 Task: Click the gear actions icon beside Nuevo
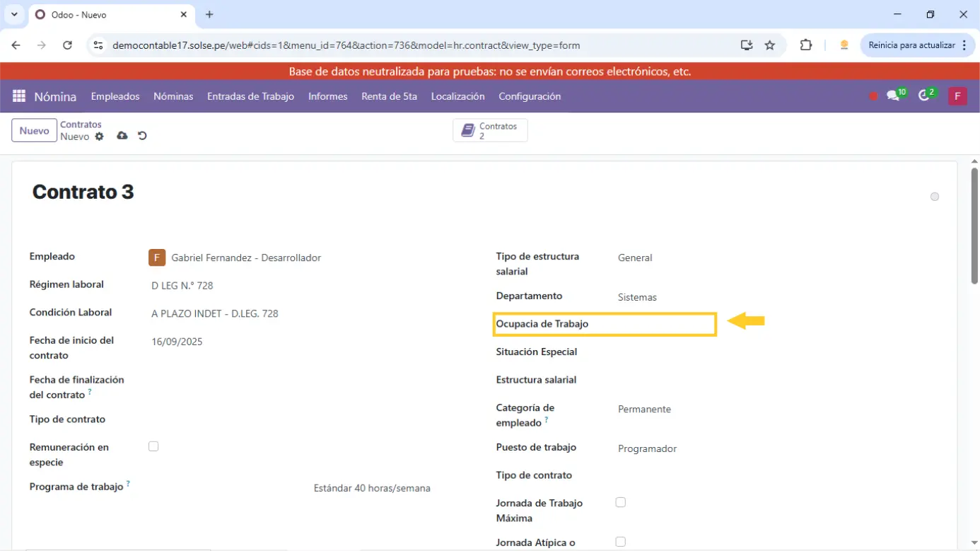99,137
